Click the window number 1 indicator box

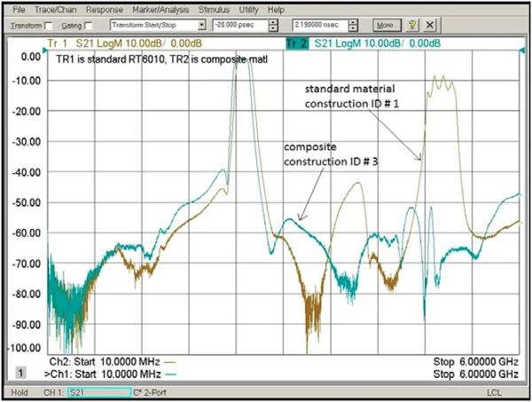tap(20, 373)
